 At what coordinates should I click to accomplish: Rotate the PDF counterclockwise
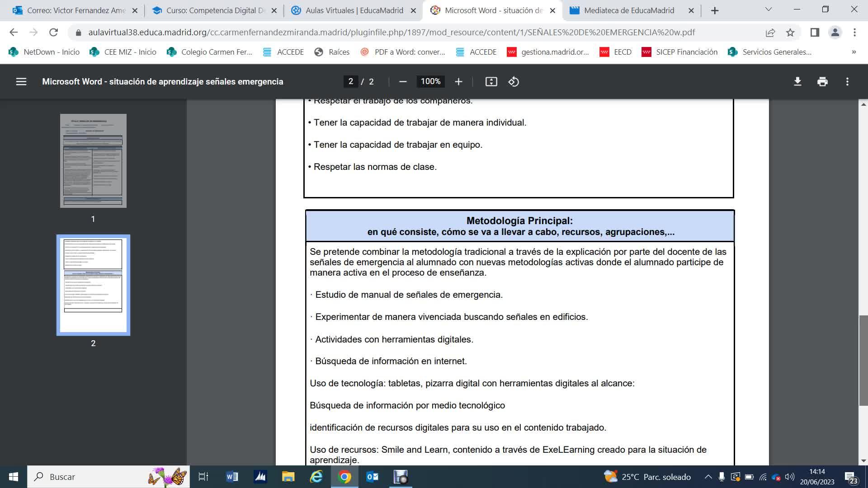pos(514,82)
